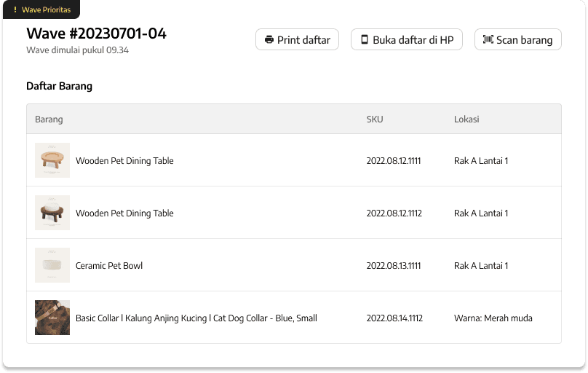Click the phone icon in Buka daftar
This screenshot has width=588, height=373.
tap(365, 40)
